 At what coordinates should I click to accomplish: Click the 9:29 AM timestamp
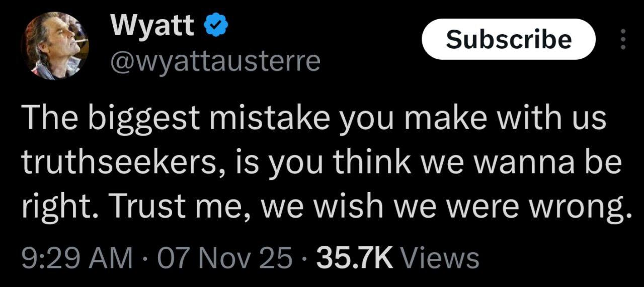pos(76,258)
